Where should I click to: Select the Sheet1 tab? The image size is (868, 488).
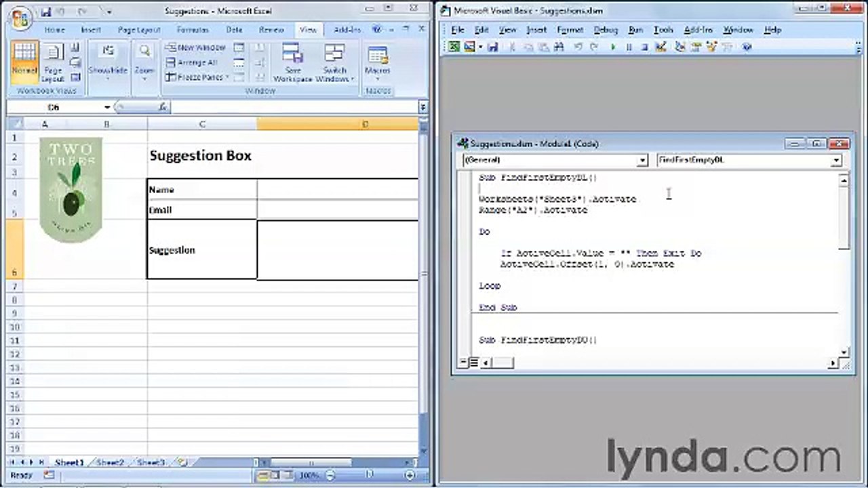[69, 463]
